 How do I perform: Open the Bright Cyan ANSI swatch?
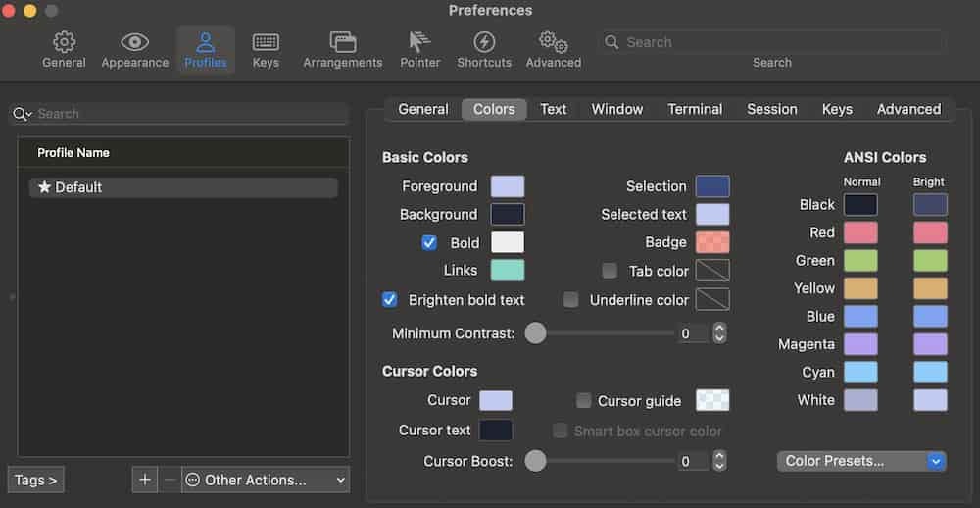pyautogui.click(x=930, y=373)
